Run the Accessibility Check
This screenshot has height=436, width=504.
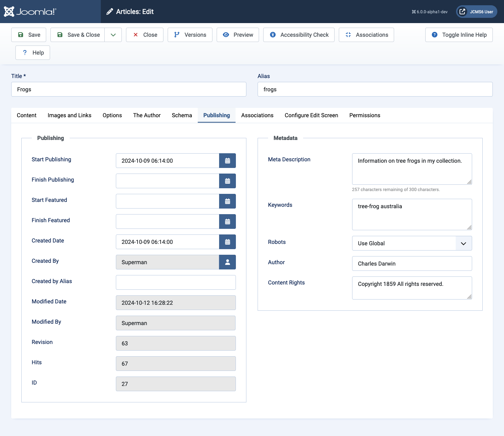coord(299,35)
